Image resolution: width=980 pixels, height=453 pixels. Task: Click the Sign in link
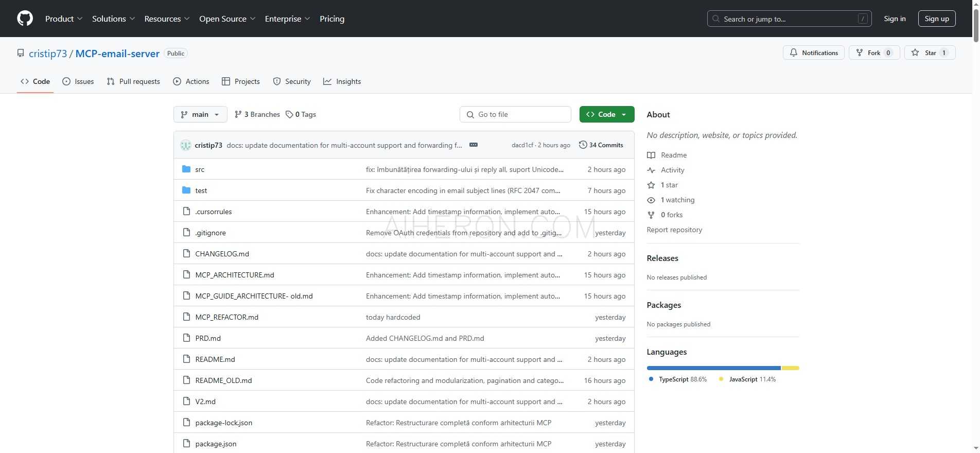895,19
